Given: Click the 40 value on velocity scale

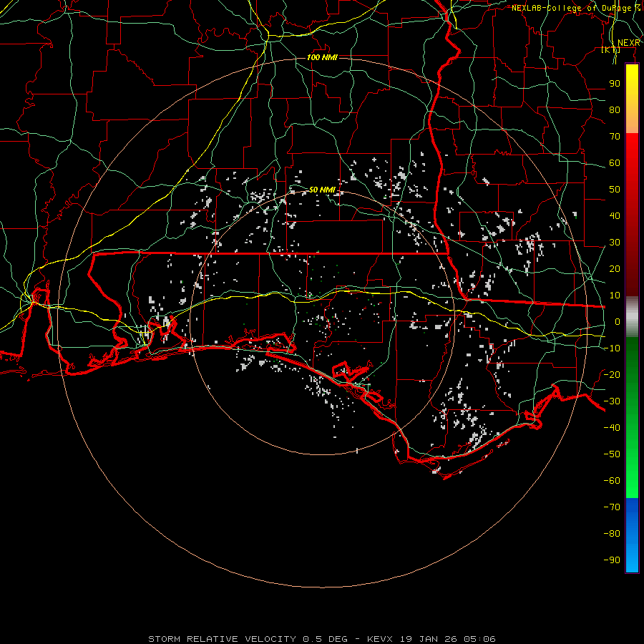Looking at the screenshot, I should (x=615, y=216).
